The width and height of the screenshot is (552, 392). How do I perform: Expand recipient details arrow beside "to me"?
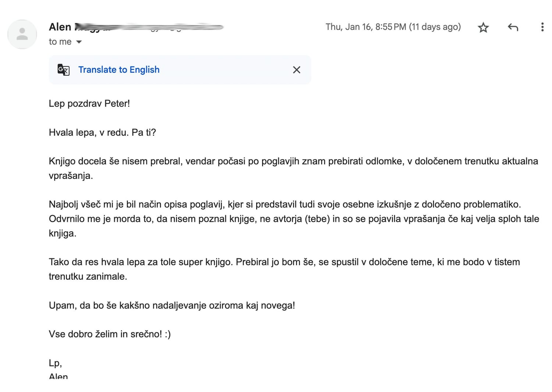pyautogui.click(x=79, y=42)
